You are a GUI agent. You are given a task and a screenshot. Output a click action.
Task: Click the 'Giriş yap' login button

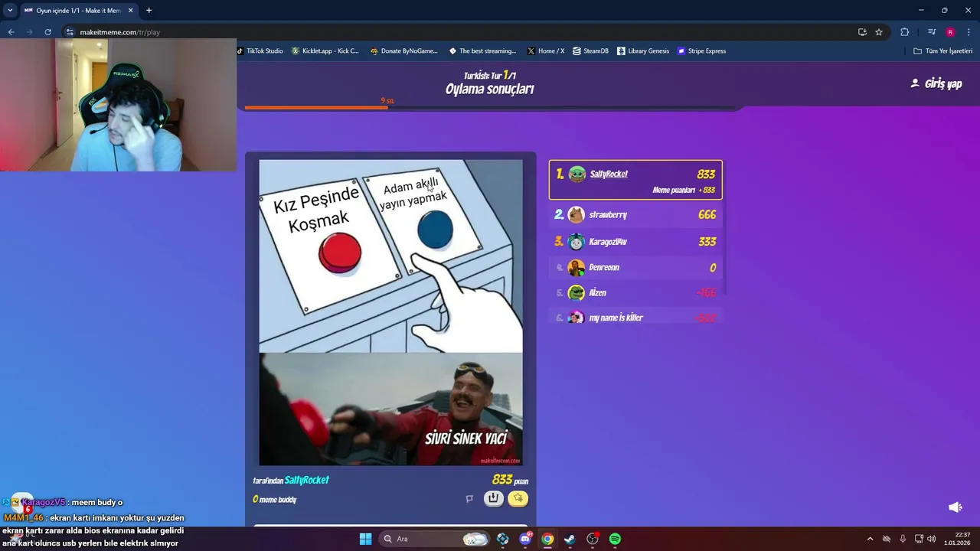[x=936, y=83]
